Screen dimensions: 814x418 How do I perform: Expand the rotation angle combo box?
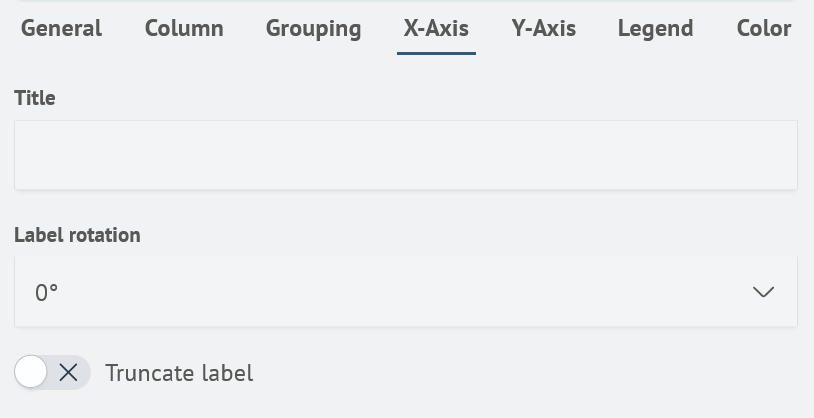click(405, 292)
